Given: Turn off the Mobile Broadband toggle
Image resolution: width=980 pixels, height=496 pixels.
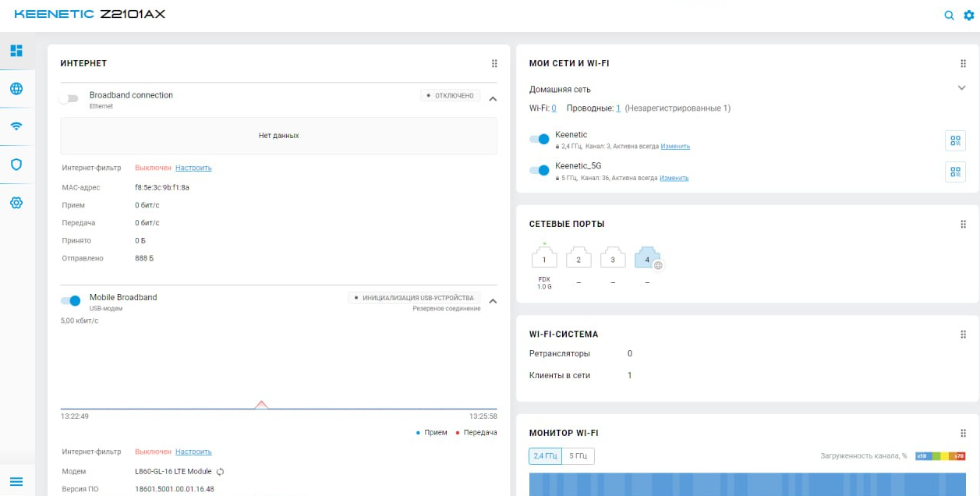Looking at the screenshot, I should (x=71, y=301).
